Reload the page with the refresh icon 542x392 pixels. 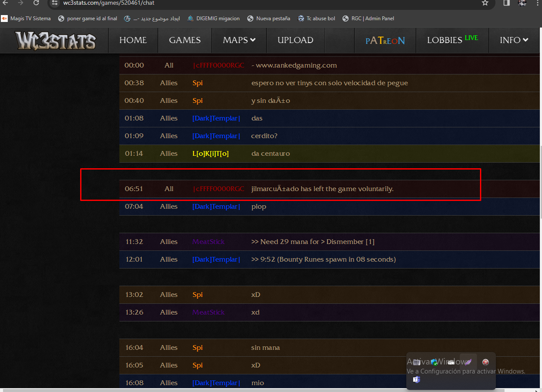(x=36, y=3)
